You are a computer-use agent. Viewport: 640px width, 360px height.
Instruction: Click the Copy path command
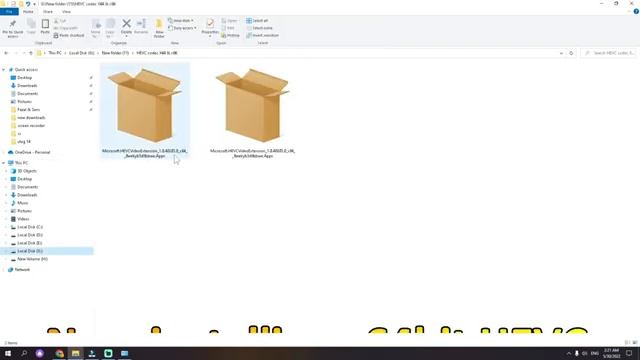pyautogui.click(x=65, y=28)
